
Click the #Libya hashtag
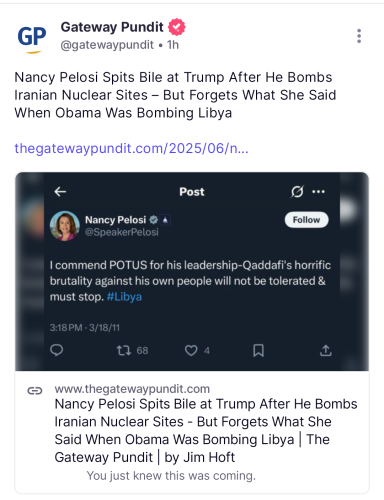pyautogui.click(x=124, y=297)
